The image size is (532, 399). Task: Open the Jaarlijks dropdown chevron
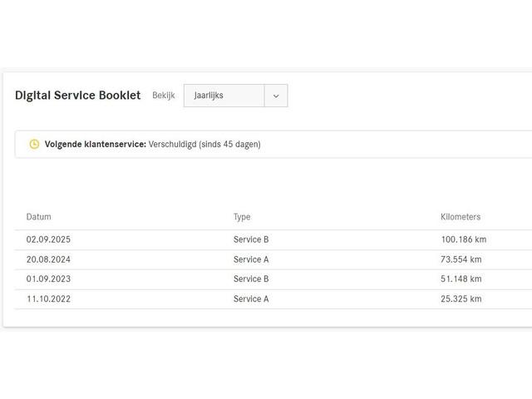tap(276, 96)
